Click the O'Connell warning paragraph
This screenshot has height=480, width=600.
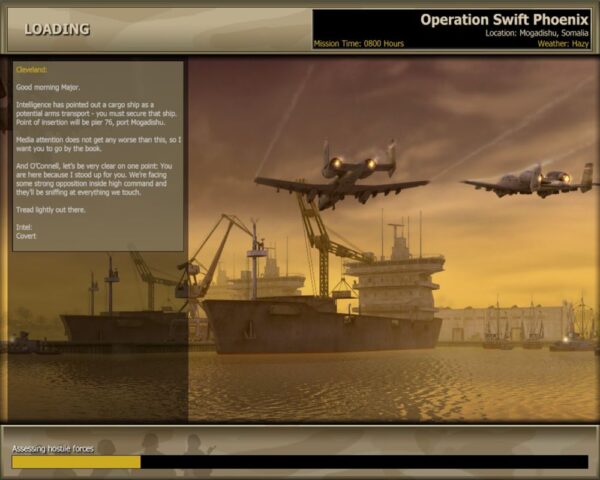coord(96,181)
